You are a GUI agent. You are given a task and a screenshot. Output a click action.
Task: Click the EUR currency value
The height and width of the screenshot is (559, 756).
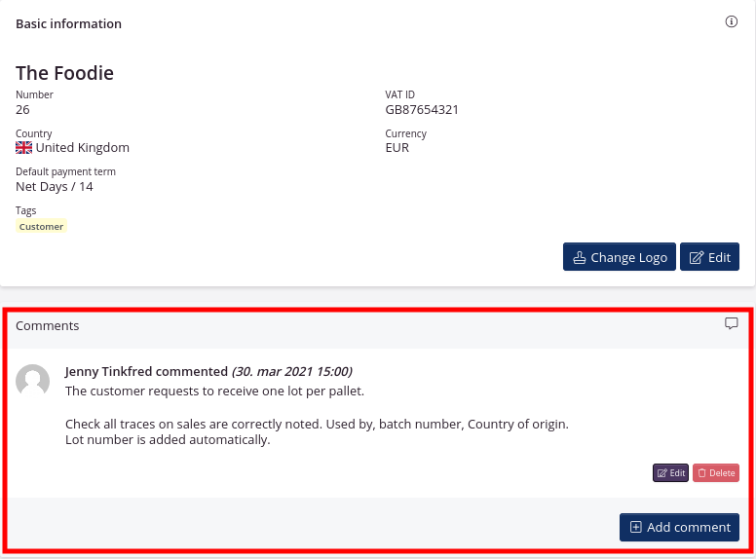pyautogui.click(x=397, y=148)
